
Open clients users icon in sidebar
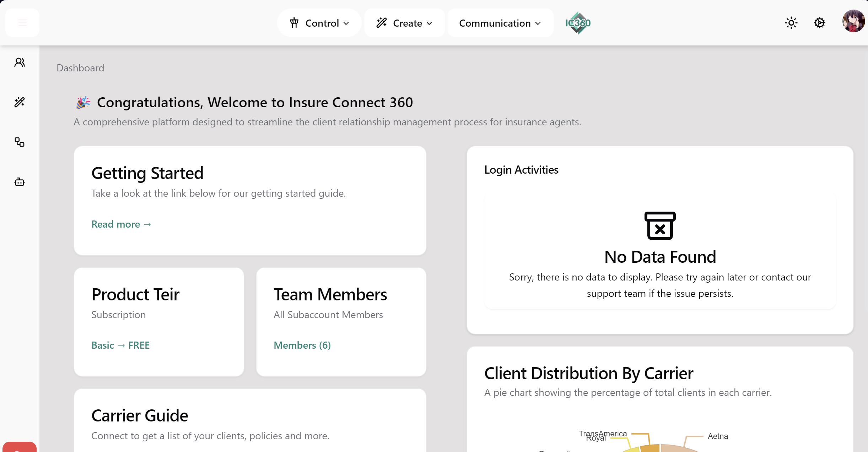20,63
